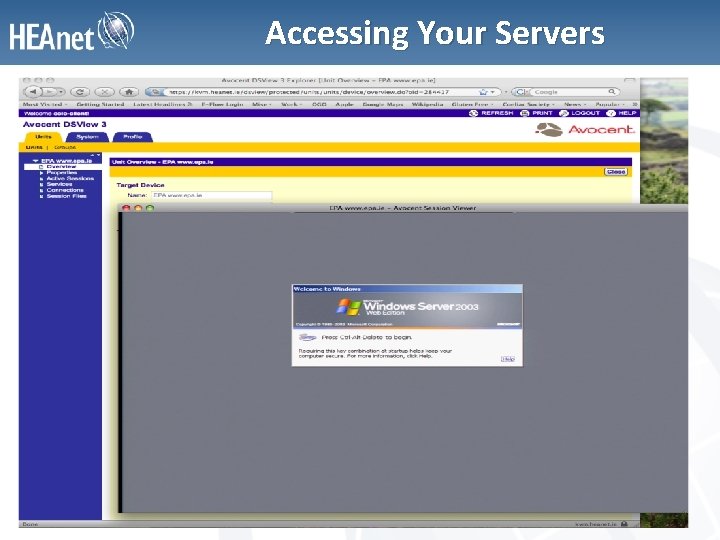The height and width of the screenshot is (540, 720).
Task: Select Overview in the sidebar tree
Action: click(x=61, y=167)
